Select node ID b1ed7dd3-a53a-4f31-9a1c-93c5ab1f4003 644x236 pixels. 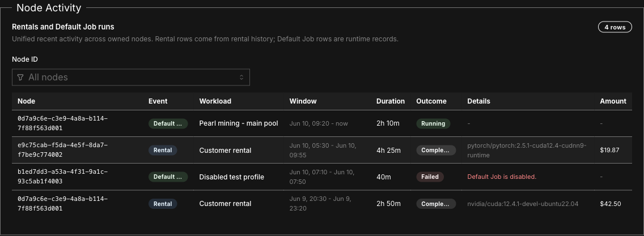(x=62, y=177)
